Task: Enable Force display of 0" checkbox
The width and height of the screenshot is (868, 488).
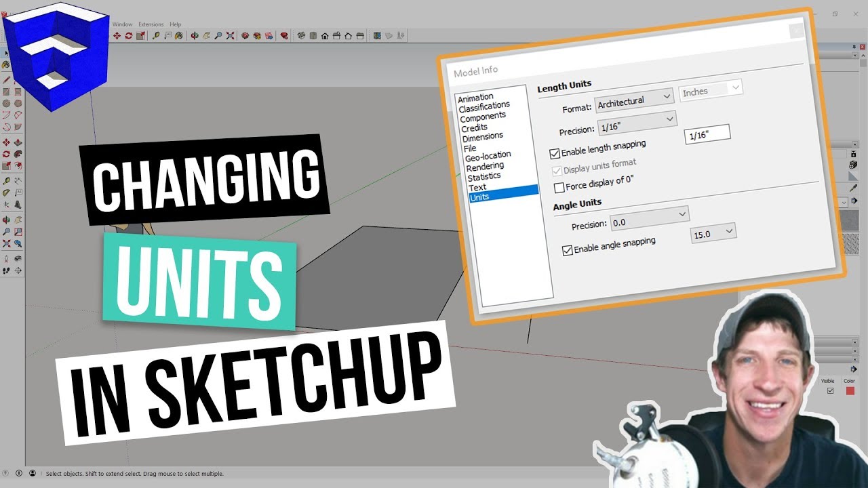Action: point(559,187)
